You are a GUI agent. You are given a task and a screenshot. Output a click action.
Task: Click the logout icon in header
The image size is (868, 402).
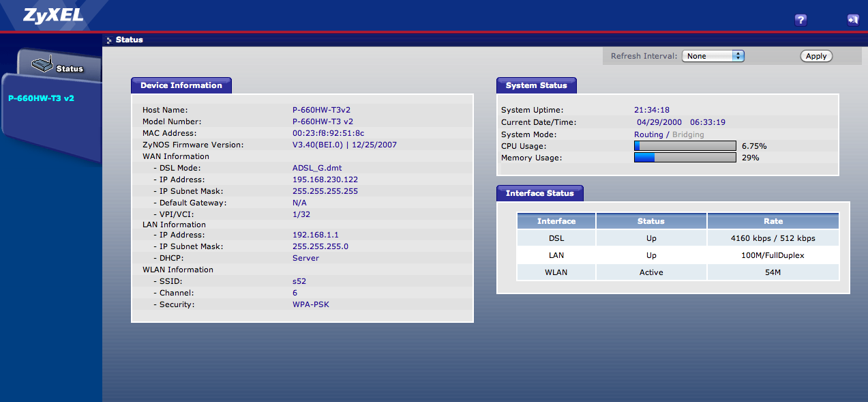(x=852, y=20)
